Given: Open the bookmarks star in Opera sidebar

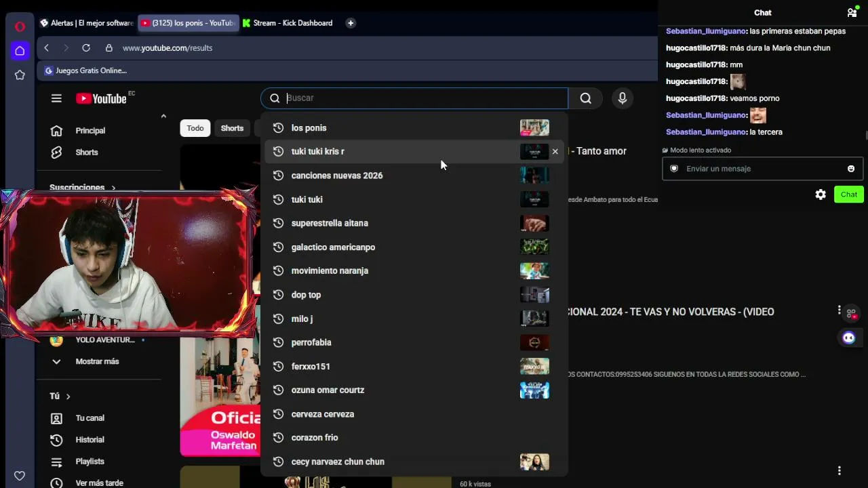Looking at the screenshot, I should point(20,75).
